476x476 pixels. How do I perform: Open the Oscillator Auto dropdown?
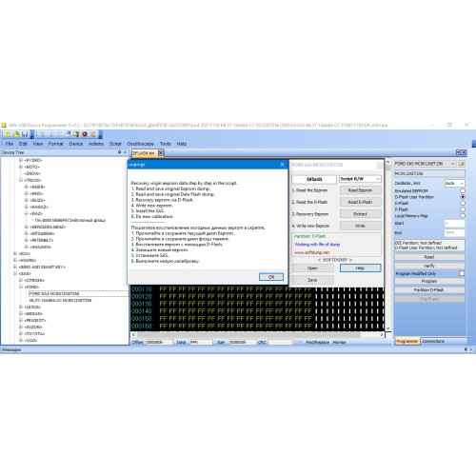click(455, 183)
